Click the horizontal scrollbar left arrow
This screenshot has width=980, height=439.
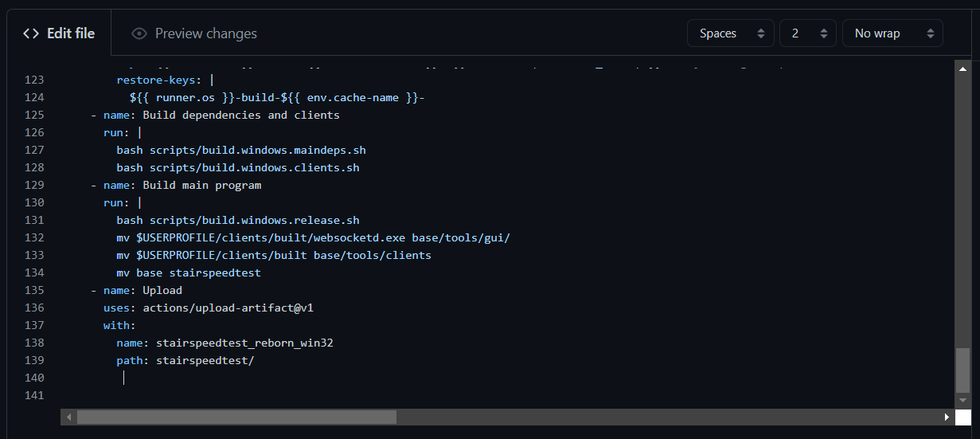[x=68, y=417]
